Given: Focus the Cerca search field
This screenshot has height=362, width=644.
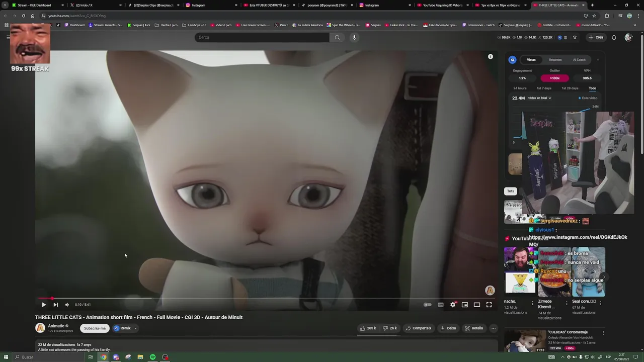Looking at the screenshot, I should point(262,37).
